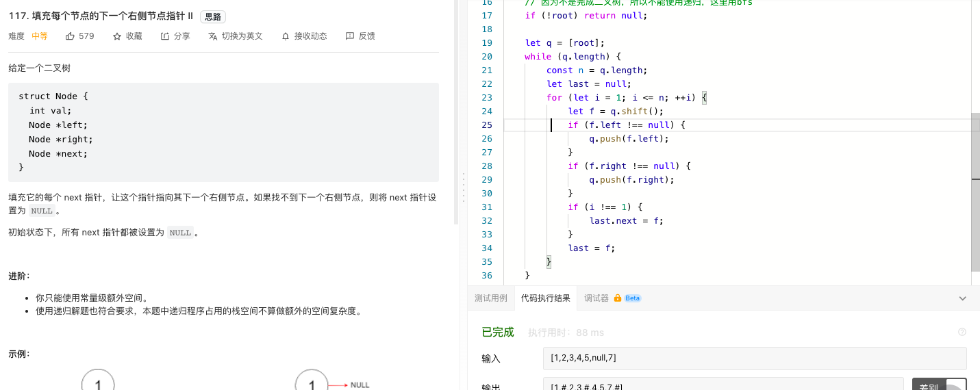This screenshot has height=390, width=980.
Task: Open the 调试器 Beta tab
Action: [x=613, y=298]
